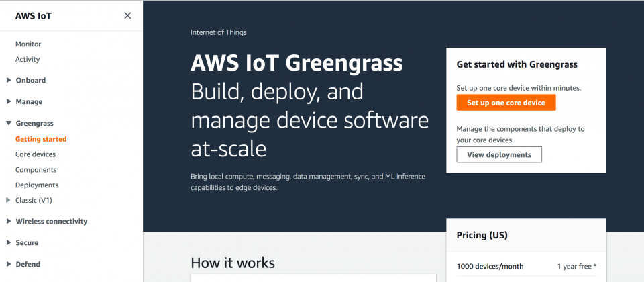The width and height of the screenshot is (644, 282).
Task: Click the Defend label
Action: click(28, 264)
